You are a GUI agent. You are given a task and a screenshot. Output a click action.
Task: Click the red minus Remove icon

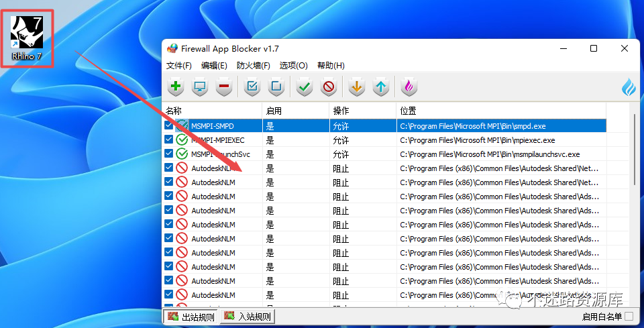(x=224, y=87)
